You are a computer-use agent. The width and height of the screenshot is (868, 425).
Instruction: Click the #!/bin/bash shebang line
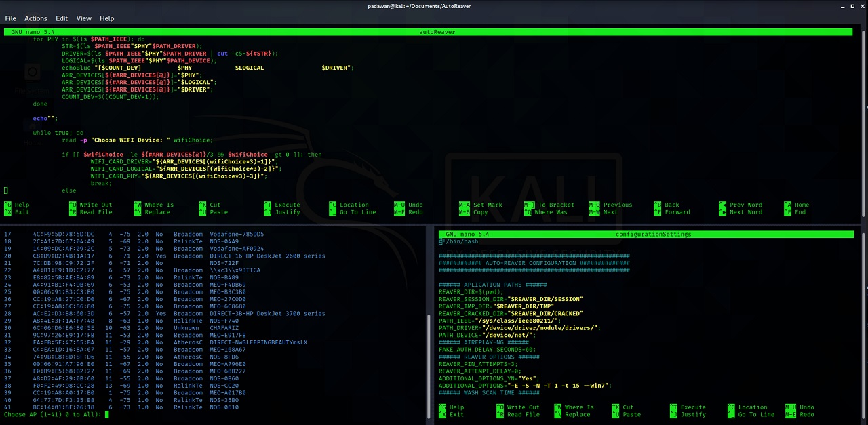[460, 241]
